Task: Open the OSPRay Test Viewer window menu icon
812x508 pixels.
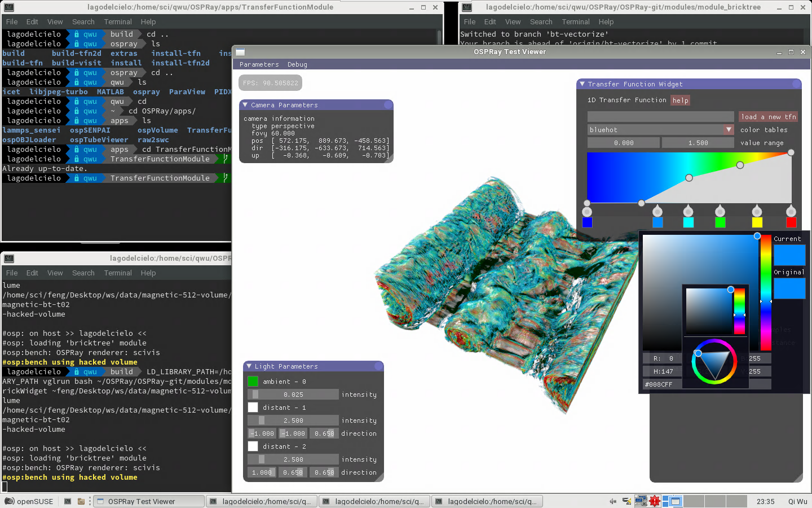Action: (240, 52)
